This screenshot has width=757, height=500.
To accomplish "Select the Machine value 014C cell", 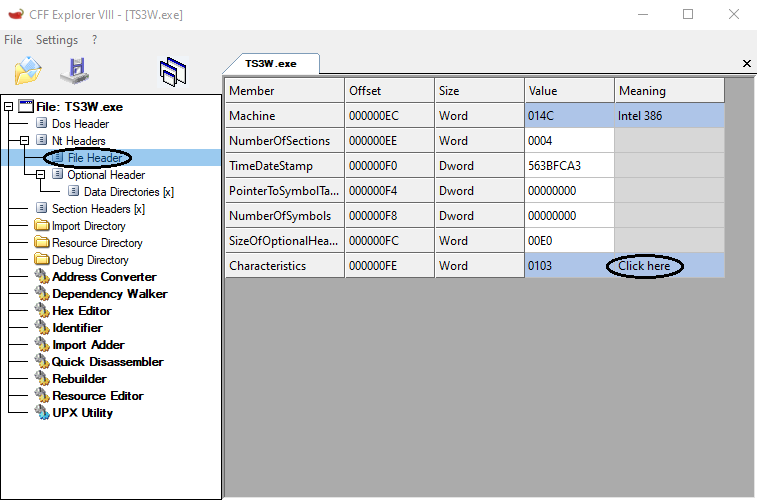I will [569, 116].
